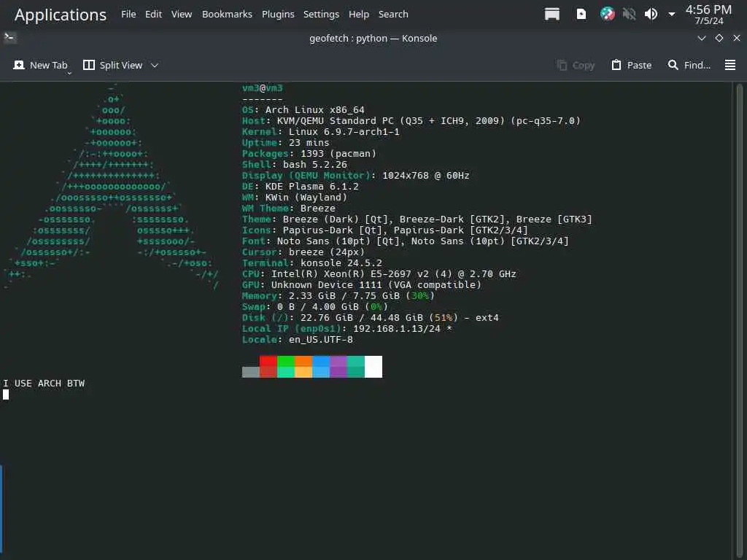Click the "en_US.UTF-8" locale value

pos(321,340)
